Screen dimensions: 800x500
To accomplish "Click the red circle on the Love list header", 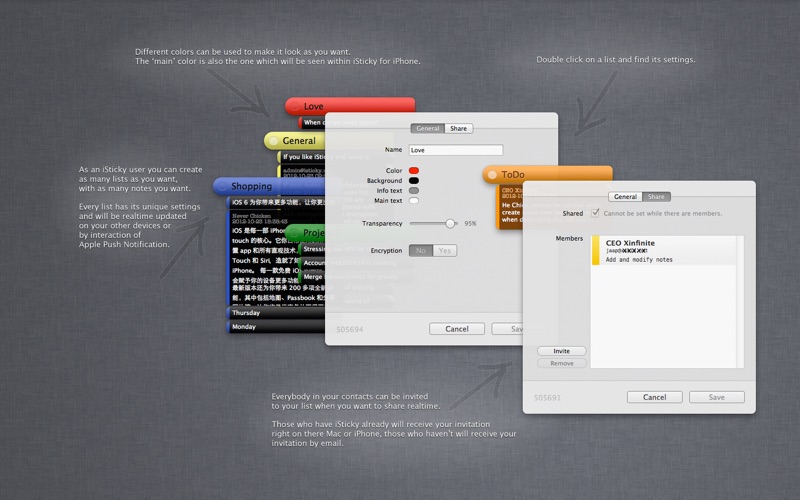I will pos(294,106).
